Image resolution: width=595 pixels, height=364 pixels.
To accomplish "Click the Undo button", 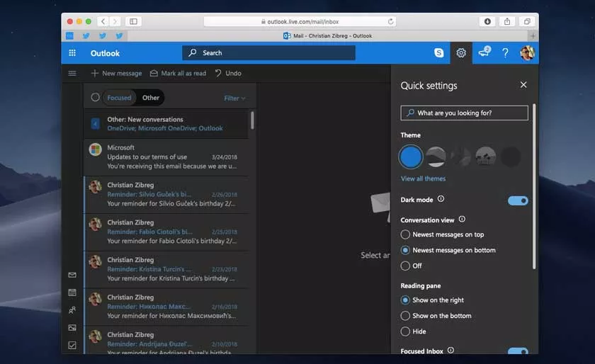I will (228, 73).
